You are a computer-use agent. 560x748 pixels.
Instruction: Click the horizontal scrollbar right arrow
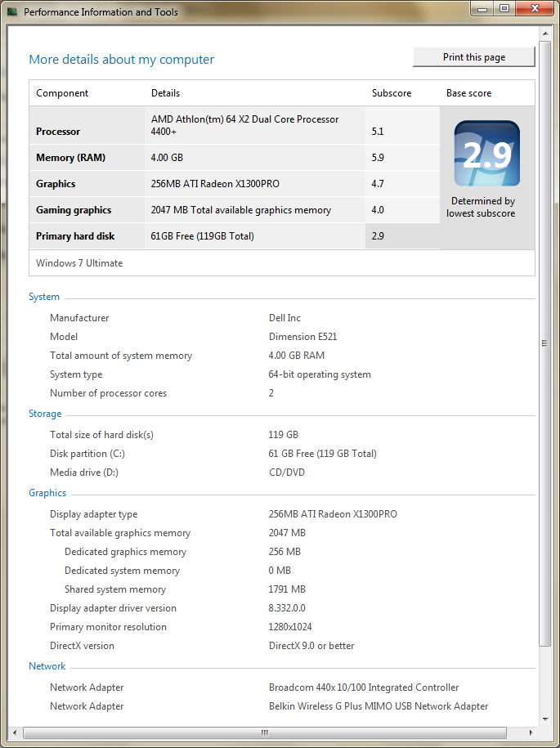531,732
